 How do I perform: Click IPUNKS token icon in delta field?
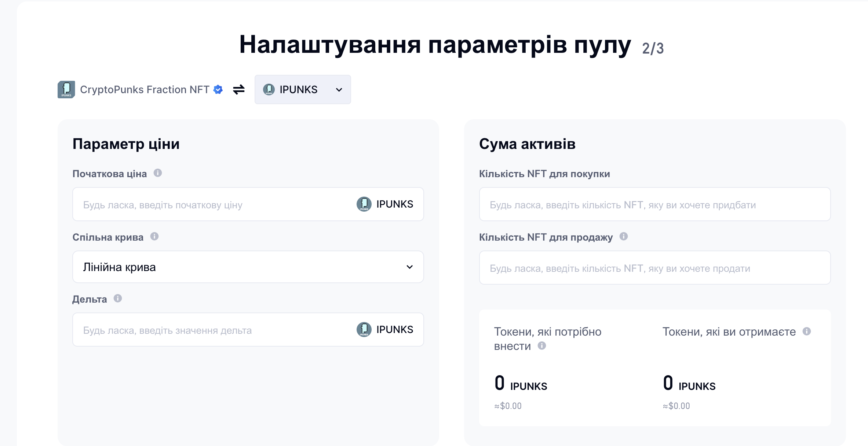pyautogui.click(x=364, y=330)
